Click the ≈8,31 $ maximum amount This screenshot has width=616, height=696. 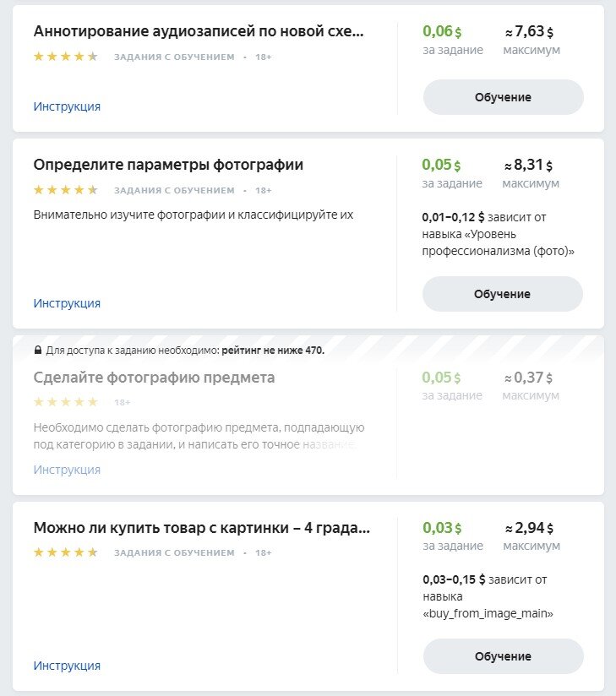(528, 165)
